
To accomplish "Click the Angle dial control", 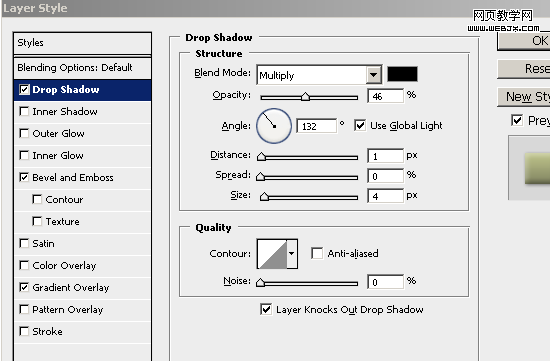I will (x=274, y=126).
